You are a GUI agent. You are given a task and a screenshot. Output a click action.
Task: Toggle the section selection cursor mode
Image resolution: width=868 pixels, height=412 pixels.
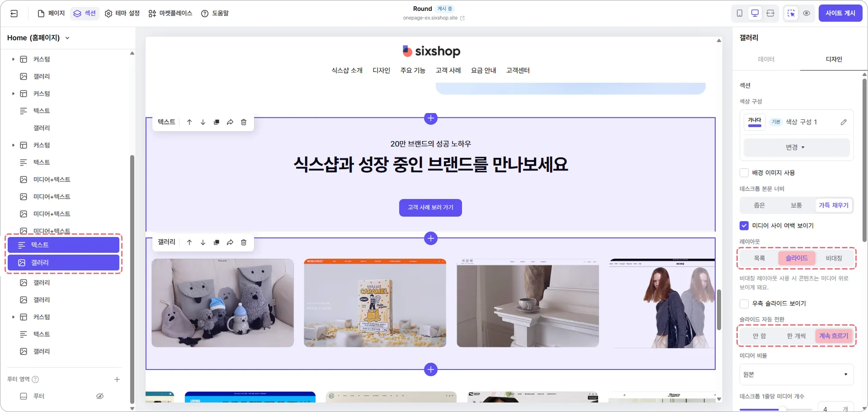791,14
